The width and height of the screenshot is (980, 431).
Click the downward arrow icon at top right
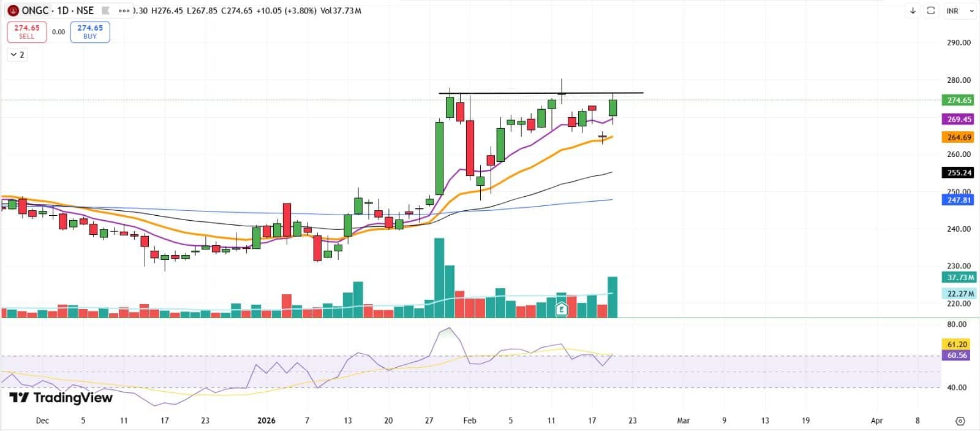913,10
